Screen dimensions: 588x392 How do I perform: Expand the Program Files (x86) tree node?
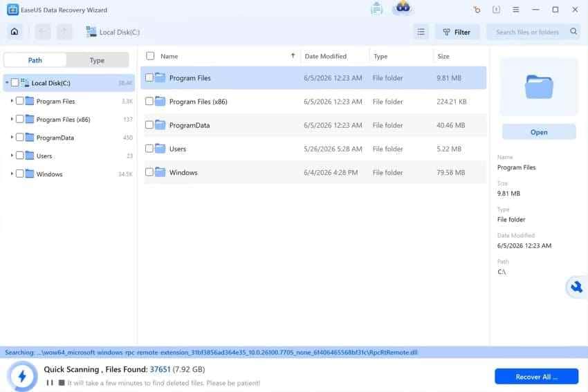(x=12, y=119)
